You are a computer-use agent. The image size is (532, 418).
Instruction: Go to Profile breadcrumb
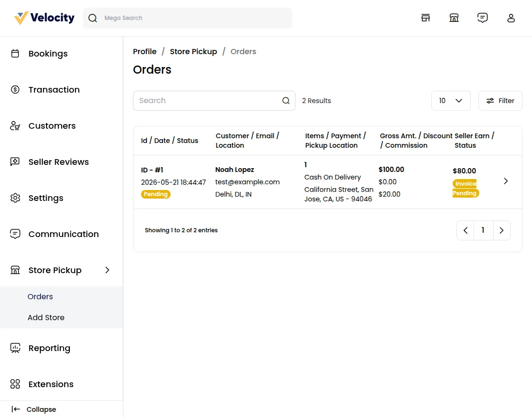coord(144,52)
